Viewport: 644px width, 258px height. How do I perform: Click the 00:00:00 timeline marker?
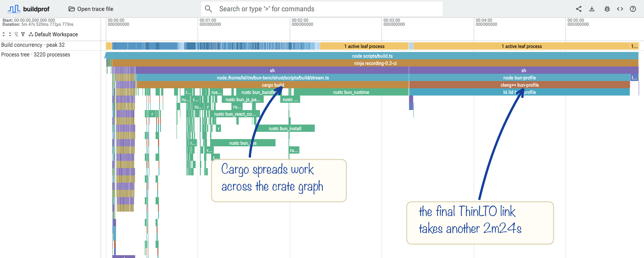[118, 22]
